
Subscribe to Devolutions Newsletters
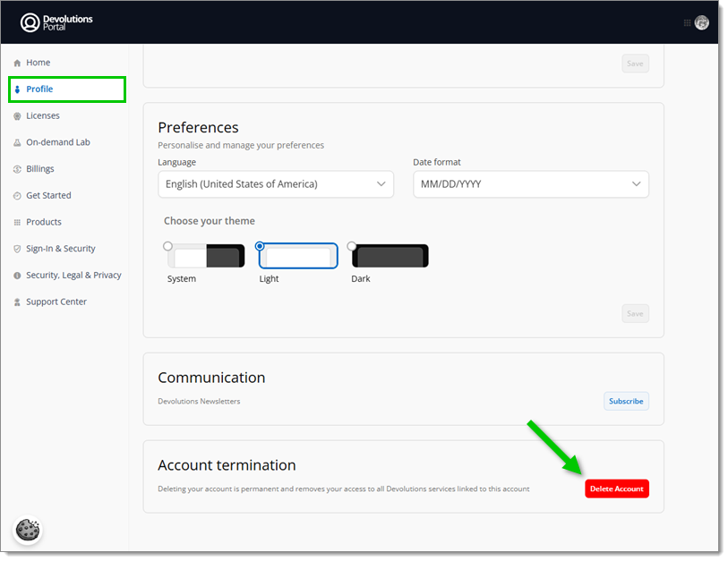pyautogui.click(x=626, y=402)
